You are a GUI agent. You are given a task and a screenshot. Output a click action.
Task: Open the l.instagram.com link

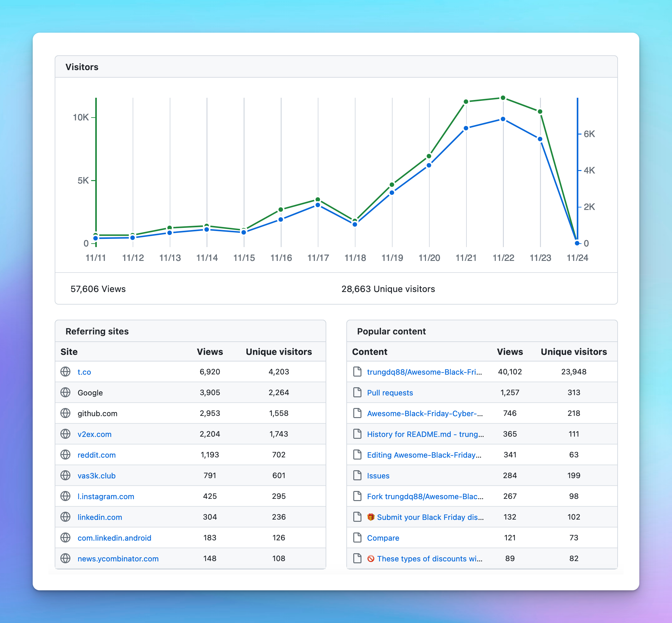coord(106,496)
